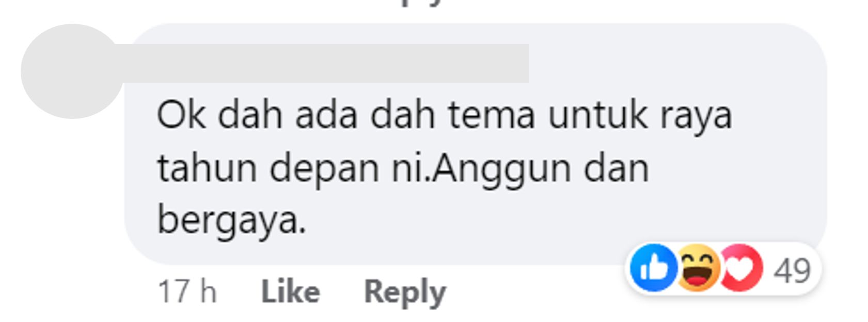Open the 17 h timestamp link
Viewport: 868px width, 322px height.
tap(187, 292)
